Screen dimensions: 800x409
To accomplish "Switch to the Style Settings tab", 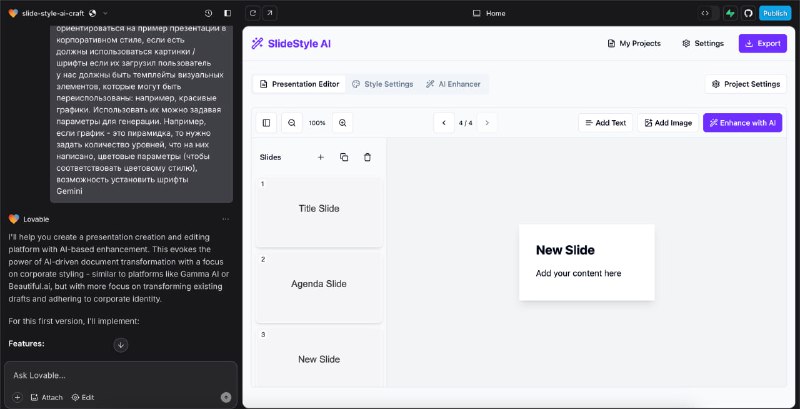I will 383,84.
